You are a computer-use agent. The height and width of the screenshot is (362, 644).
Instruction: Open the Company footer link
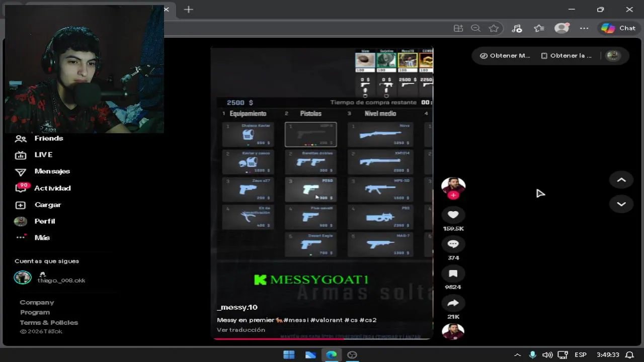tap(37, 302)
